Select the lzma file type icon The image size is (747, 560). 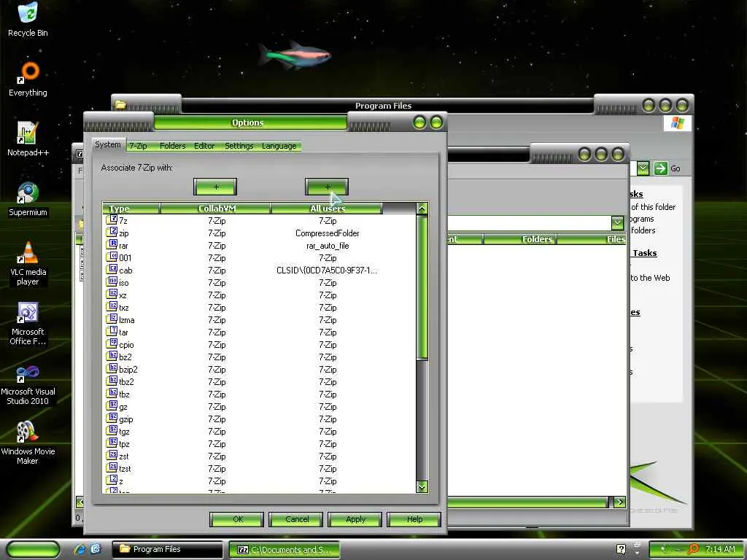112,319
